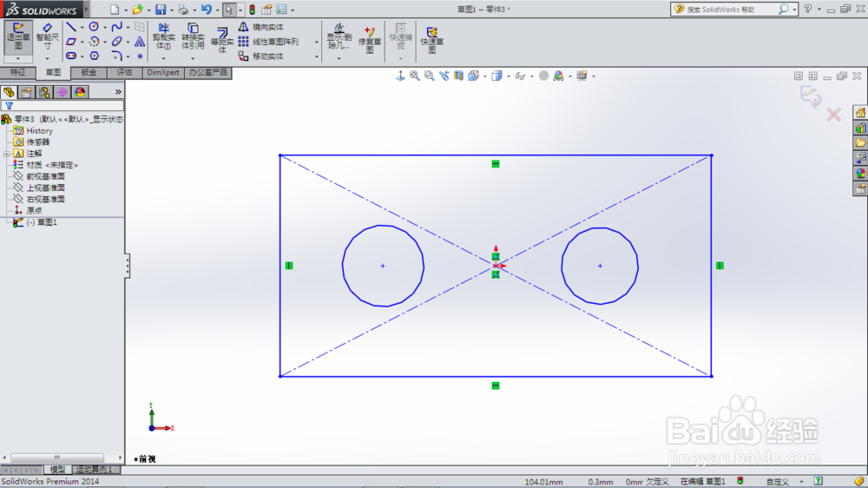
Task: Open the dropdown under Smart Dimension
Action: click(x=47, y=59)
